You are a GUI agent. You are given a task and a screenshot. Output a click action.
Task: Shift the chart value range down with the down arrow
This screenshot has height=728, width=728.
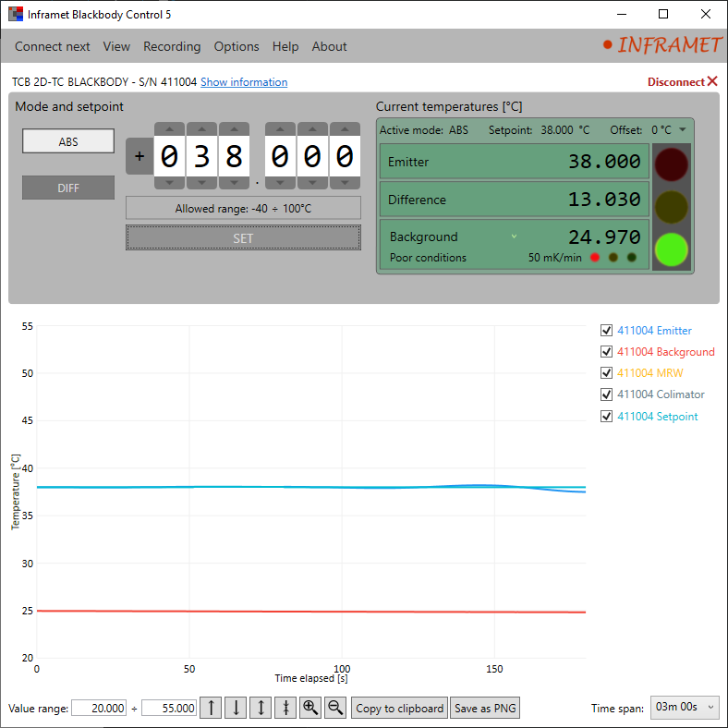pos(236,708)
